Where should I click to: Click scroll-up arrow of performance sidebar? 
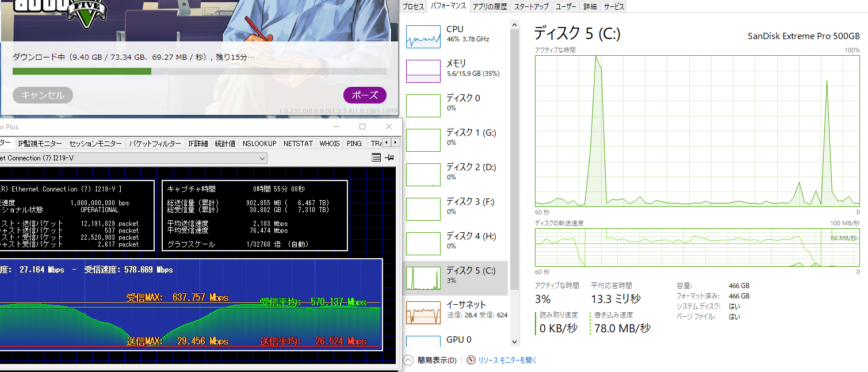(x=514, y=25)
